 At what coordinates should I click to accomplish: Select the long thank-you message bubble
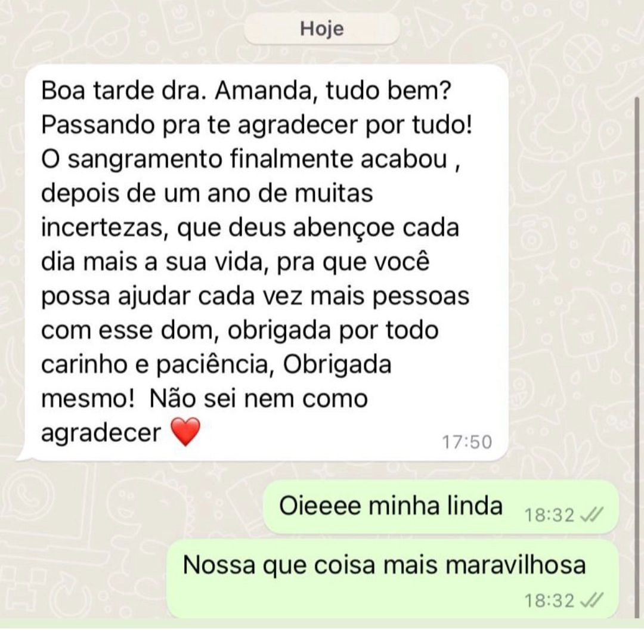coord(266,263)
